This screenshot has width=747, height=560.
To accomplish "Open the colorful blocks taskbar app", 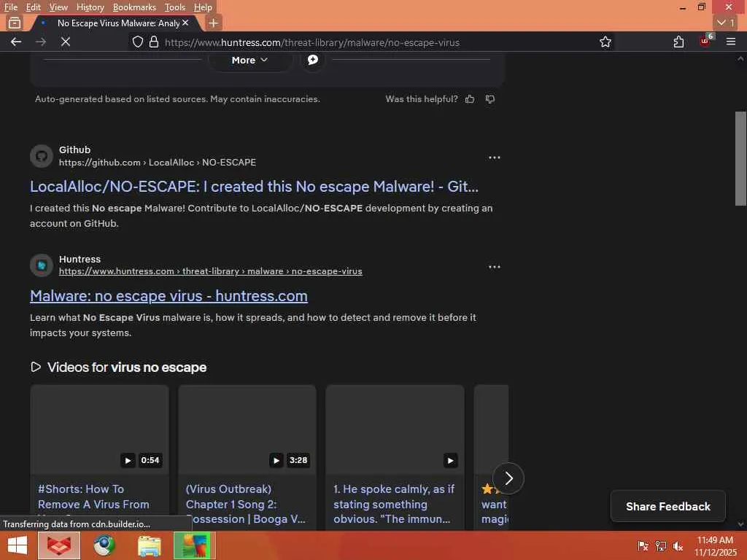I will [x=194, y=545].
